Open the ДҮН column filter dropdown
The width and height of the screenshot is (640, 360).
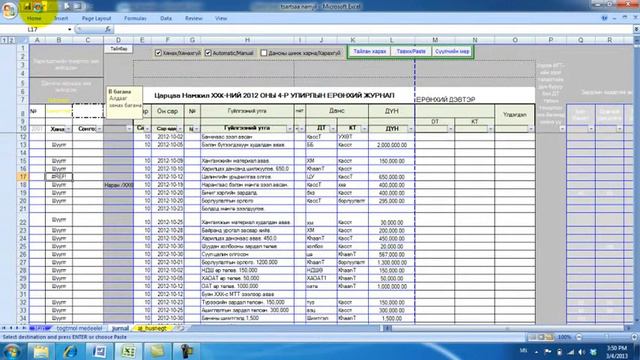pos(411,129)
